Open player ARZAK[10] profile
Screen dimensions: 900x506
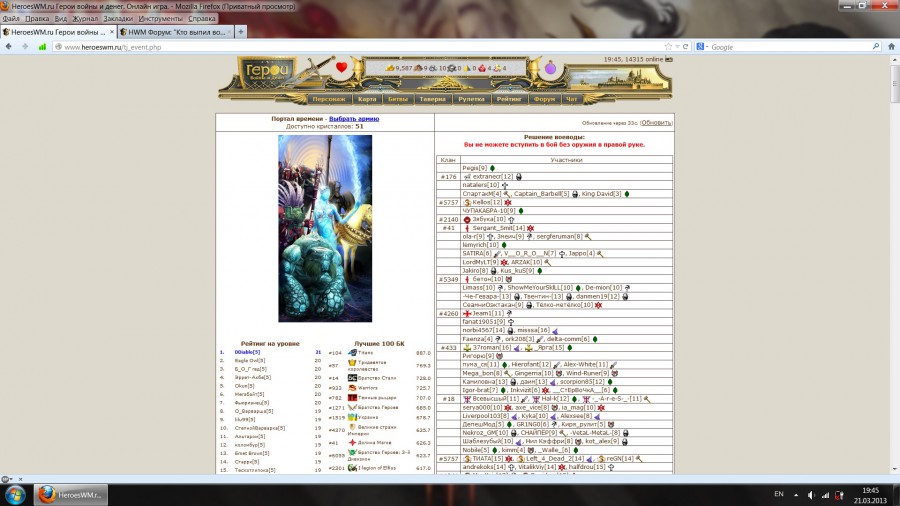point(526,262)
